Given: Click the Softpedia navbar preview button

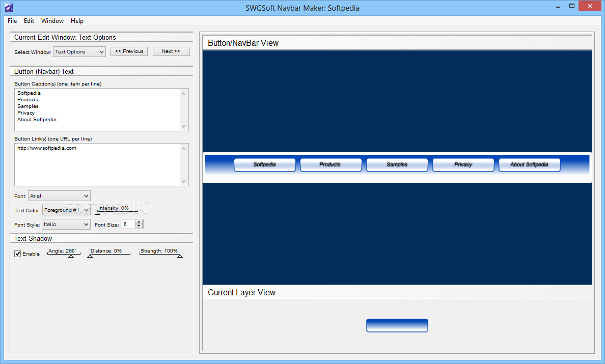Looking at the screenshot, I should (265, 164).
